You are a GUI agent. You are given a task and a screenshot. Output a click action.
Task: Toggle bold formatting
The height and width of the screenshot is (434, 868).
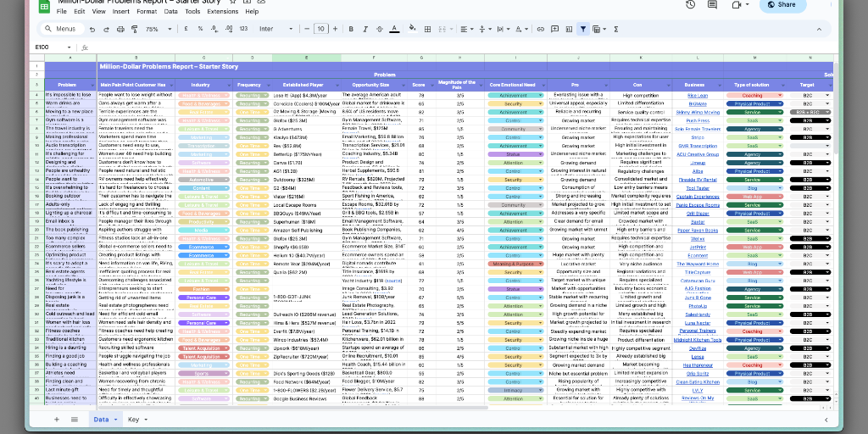(x=351, y=29)
